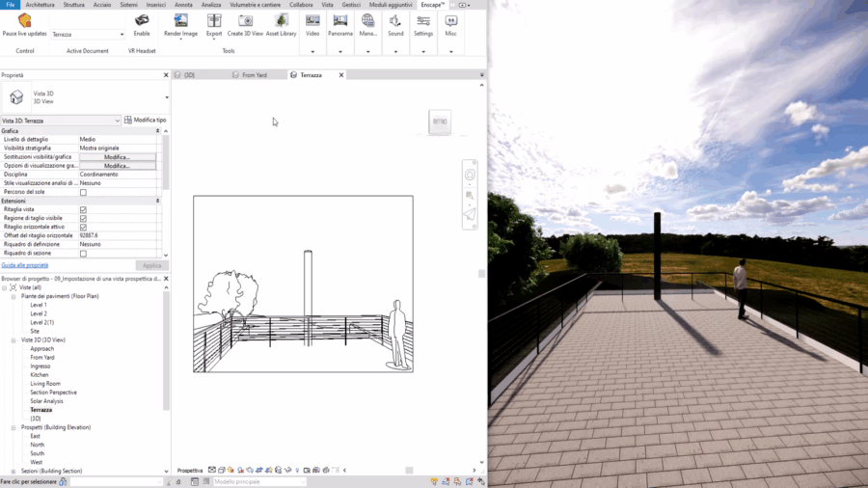Viewport: 868px width, 488px height.
Task: Open the Guida alle proprietà link
Action: pos(24,265)
